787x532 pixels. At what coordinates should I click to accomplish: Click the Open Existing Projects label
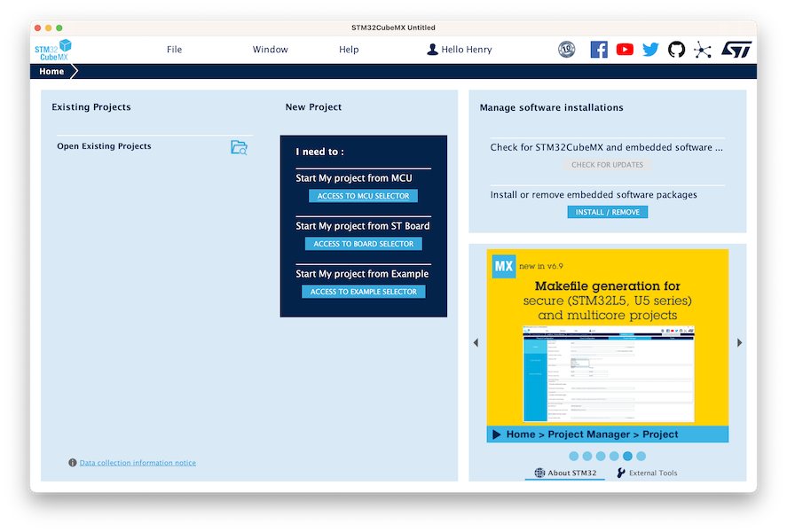[x=104, y=146]
